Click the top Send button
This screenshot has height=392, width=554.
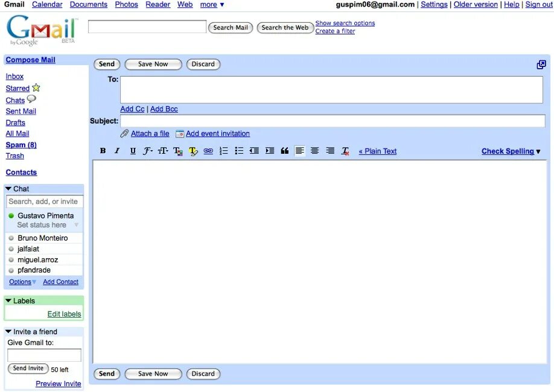107,65
